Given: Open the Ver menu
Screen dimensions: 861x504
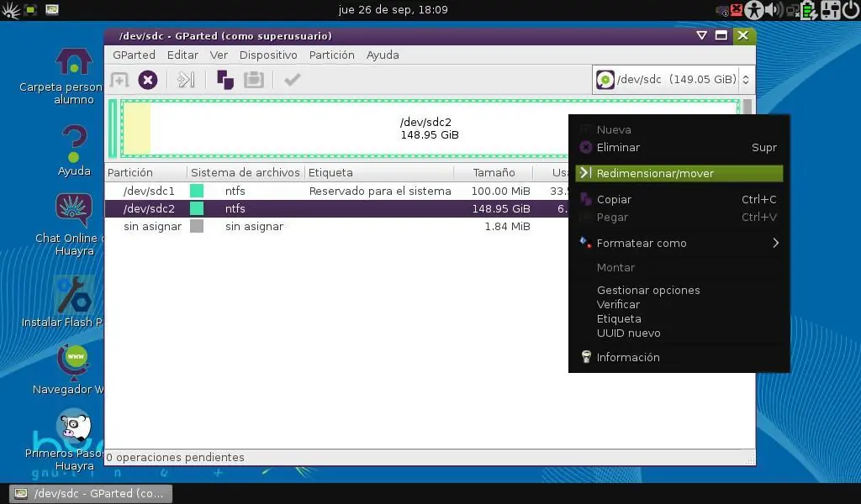Looking at the screenshot, I should pos(219,55).
